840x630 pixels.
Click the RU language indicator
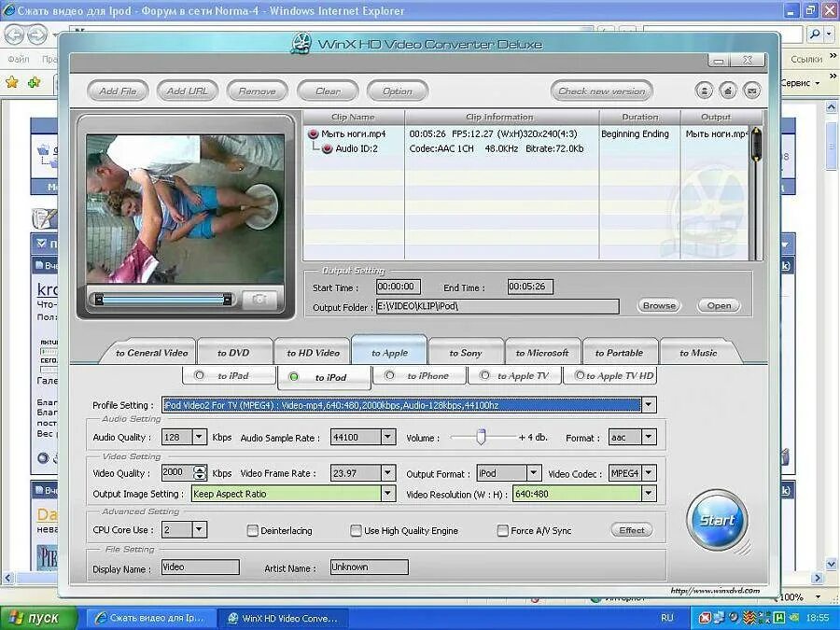pos(667,618)
